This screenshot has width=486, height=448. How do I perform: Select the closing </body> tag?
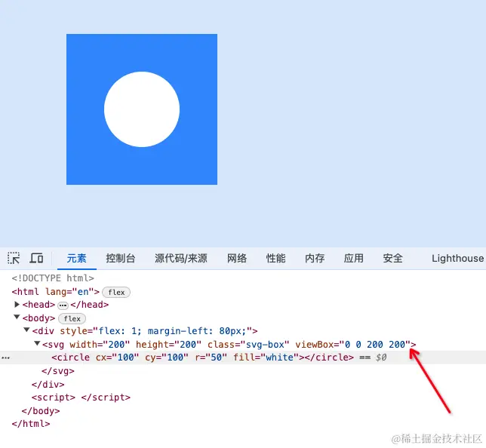tap(41, 411)
